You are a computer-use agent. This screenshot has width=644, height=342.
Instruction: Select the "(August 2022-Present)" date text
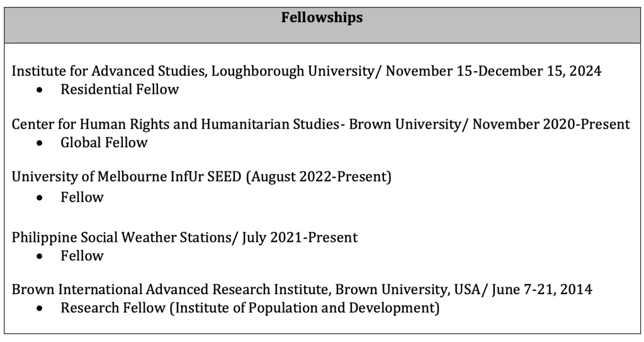point(319,177)
